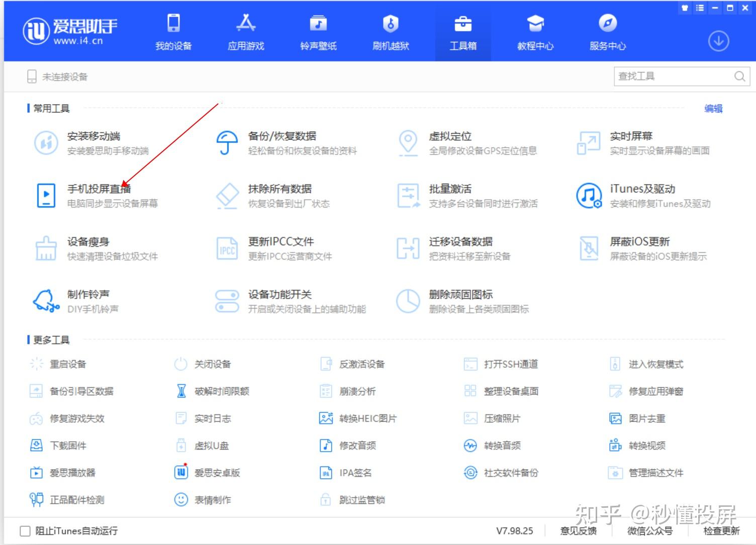The width and height of the screenshot is (756, 545).
Task: Open 社交软件备份 icon
Action: point(470,473)
